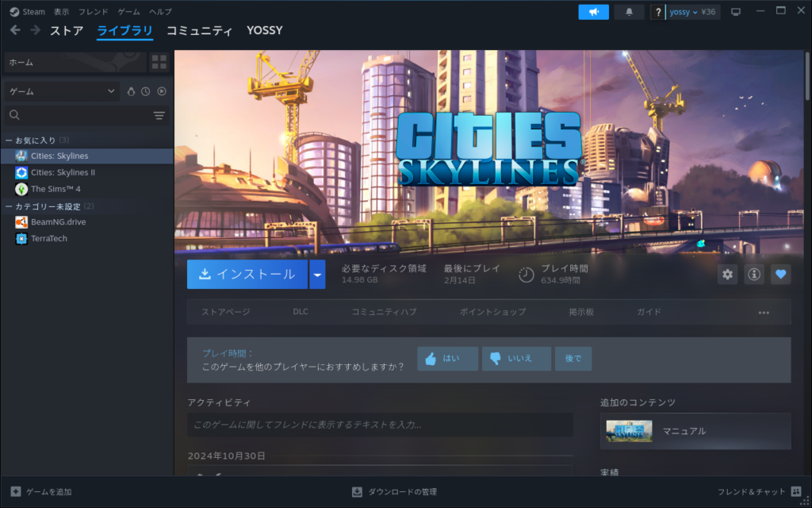Click the announcements megaphone icon
The width and height of the screenshot is (812, 508).
click(593, 12)
